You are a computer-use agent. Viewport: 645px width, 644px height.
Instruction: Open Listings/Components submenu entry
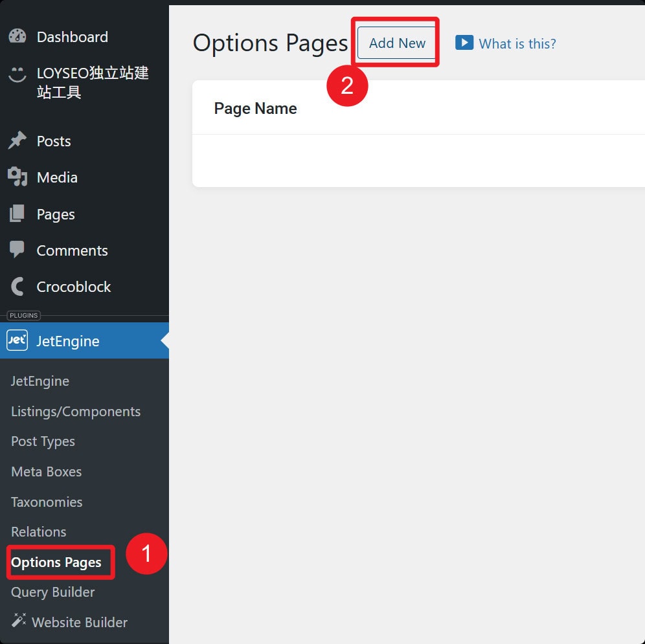click(x=76, y=411)
